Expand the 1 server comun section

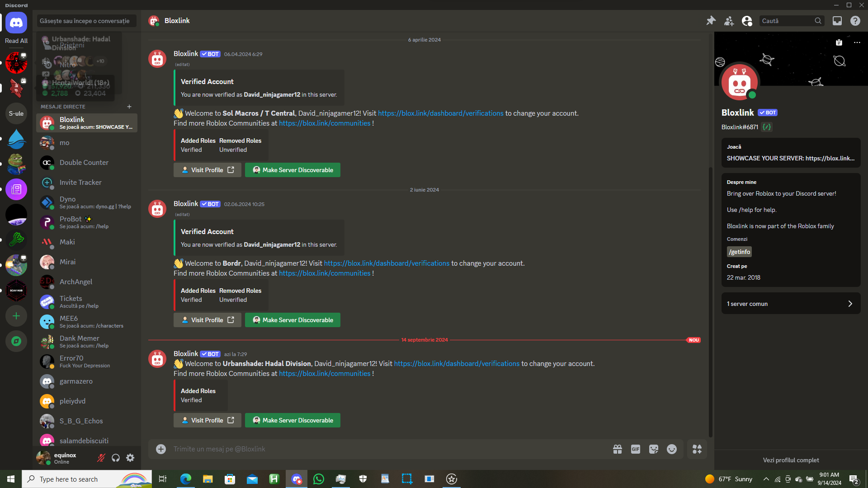click(x=791, y=304)
